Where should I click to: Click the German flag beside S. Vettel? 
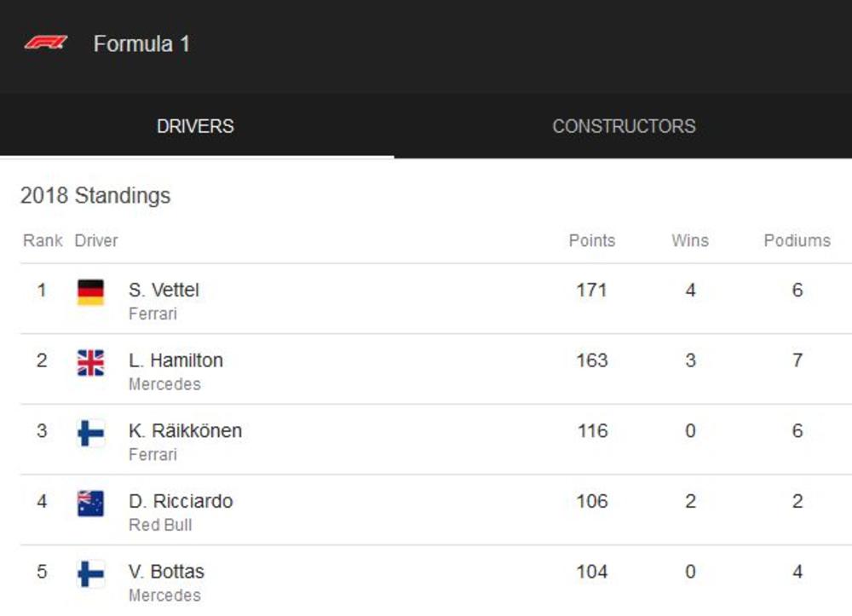[x=90, y=292]
